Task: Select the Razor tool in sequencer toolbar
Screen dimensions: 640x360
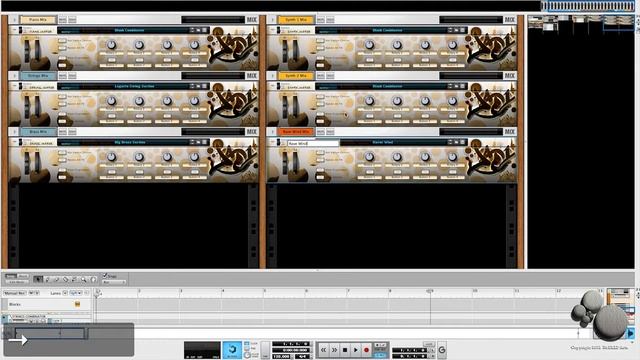Action: (66, 280)
